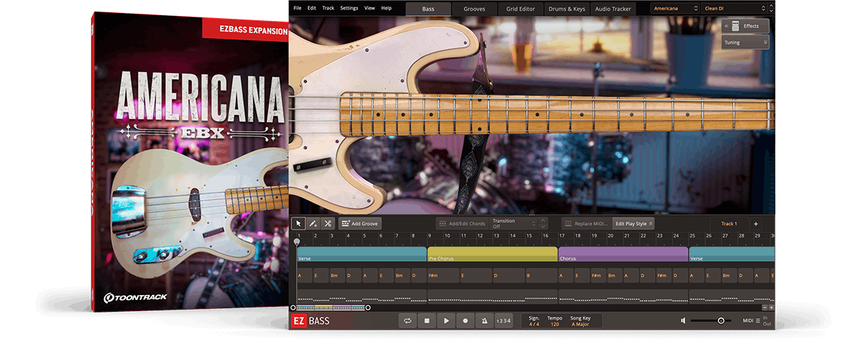Open the Help menu
Screen dimensions: 868x353
click(386, 8)
